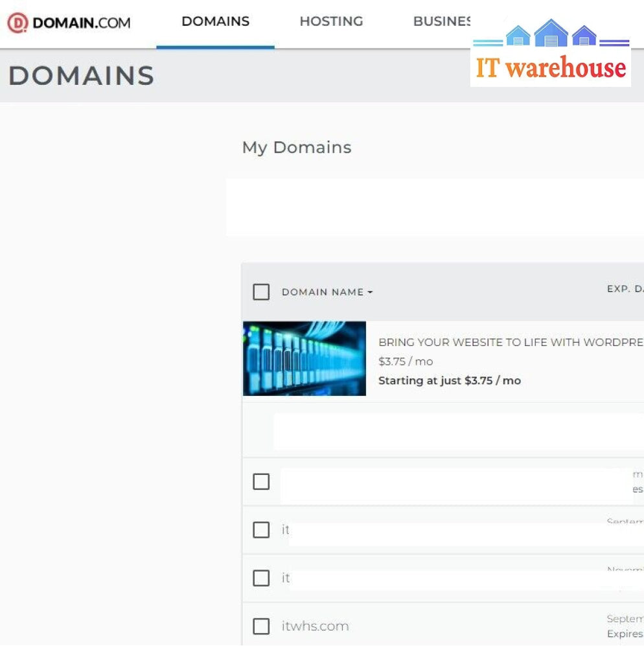
Task: Click the Domain.com logo
Action: tap(69, 22)
